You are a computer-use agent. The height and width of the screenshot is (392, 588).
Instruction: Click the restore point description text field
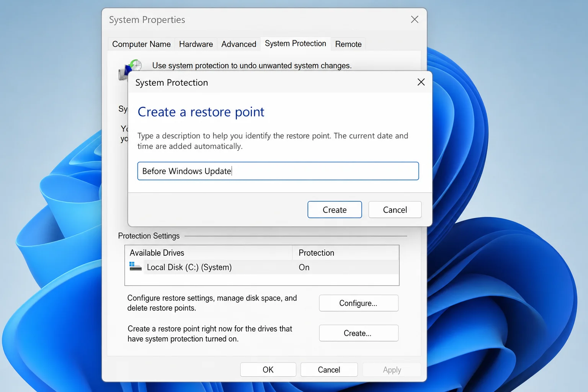[x=278, y=171]
